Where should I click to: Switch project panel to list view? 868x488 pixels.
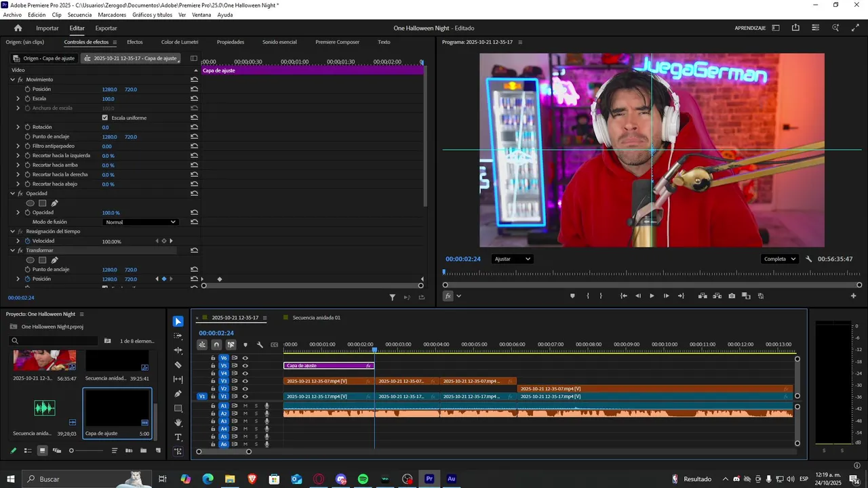(x=28, y=451)
